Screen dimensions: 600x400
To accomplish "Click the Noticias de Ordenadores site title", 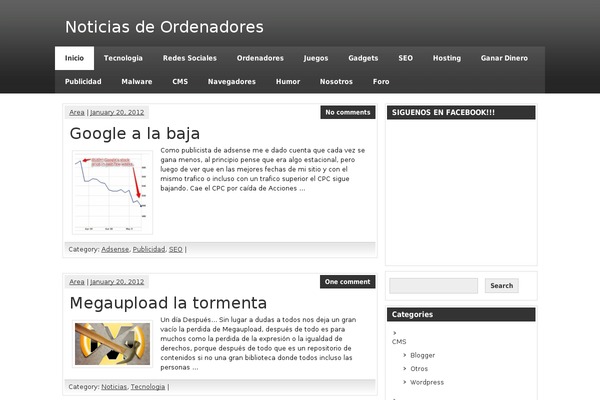I will pyautogui.click(x=164, y=27).
